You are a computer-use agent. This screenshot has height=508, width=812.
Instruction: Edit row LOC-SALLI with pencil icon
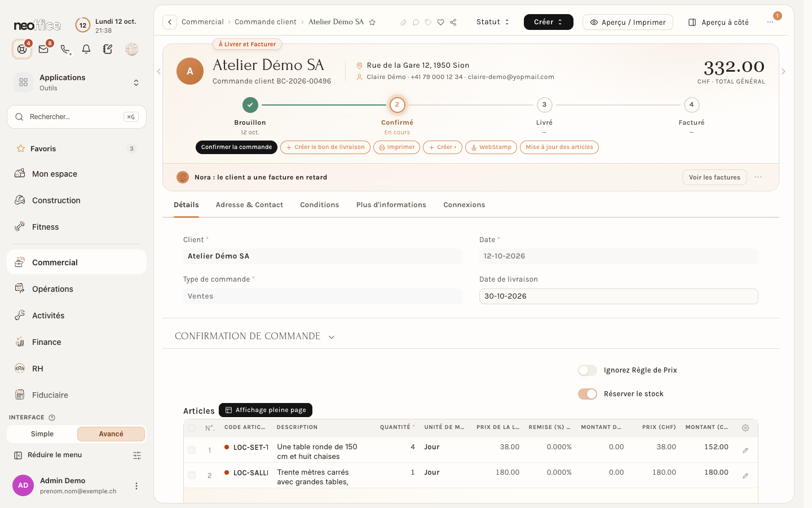pos(745,476)
